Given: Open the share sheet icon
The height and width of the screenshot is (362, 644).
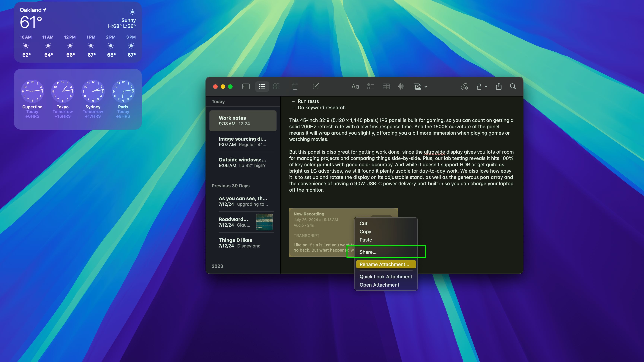Looking at the screenshot, I should [x=499, y=86].
